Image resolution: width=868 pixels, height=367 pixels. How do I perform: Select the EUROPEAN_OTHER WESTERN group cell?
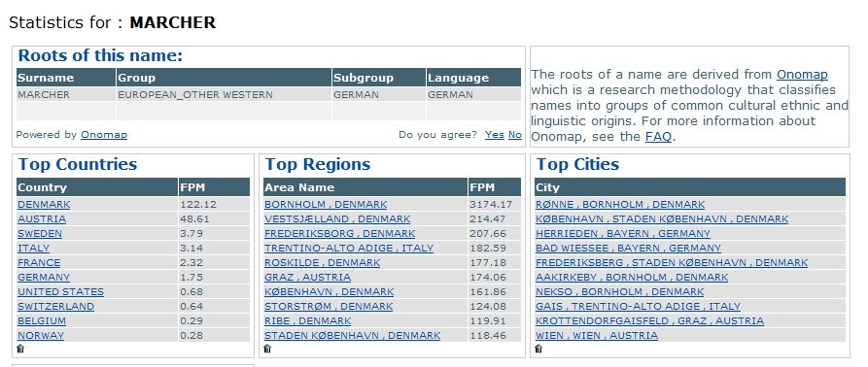pos(224,94)
